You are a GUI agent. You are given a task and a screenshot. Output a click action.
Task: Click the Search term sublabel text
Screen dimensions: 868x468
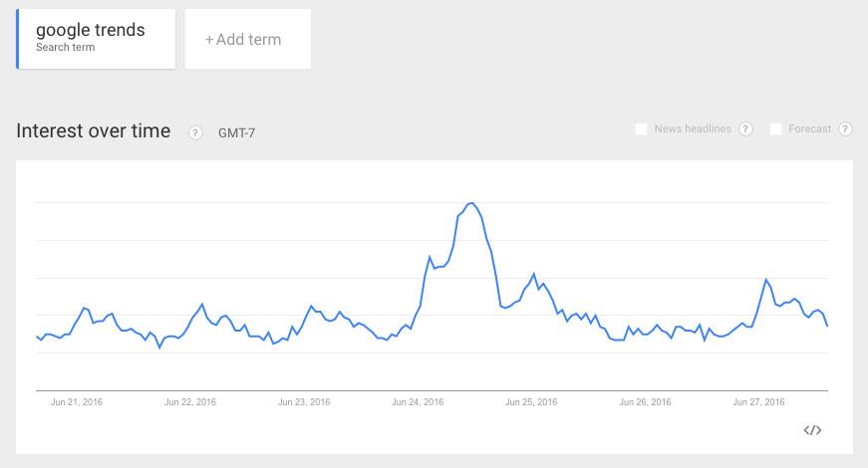point(66,47)
